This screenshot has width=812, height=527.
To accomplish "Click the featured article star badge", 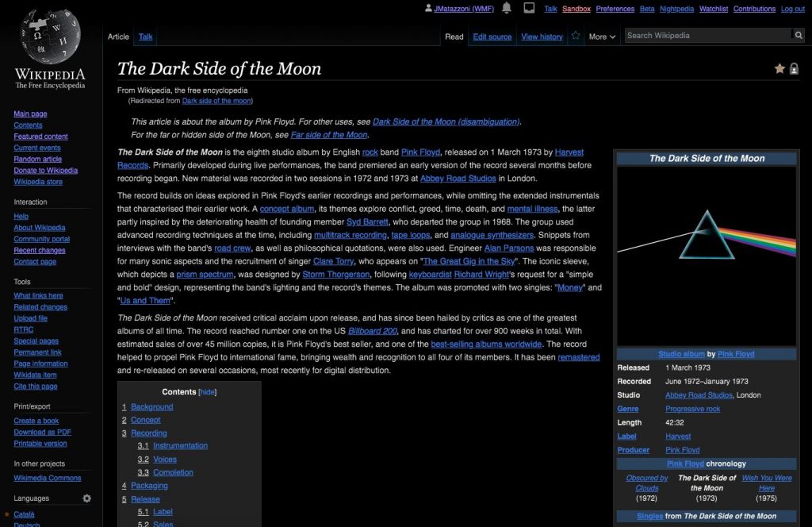I will click(x=779, y=69).
